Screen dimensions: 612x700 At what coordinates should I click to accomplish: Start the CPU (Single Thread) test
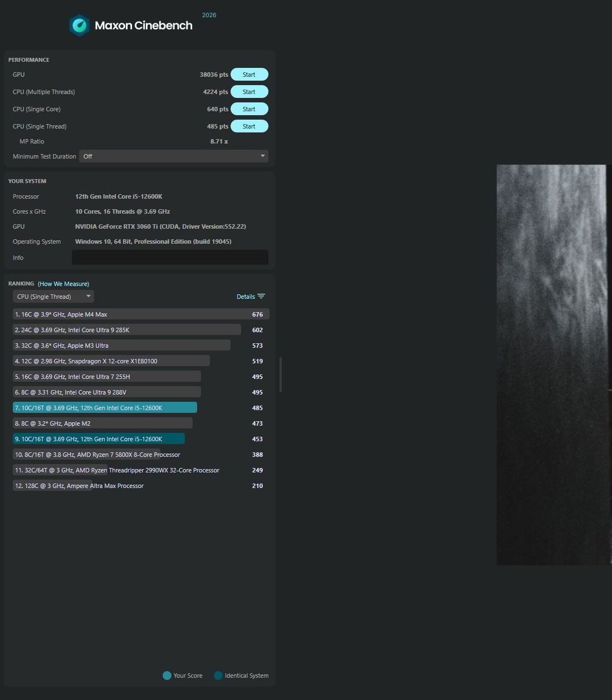[249, 126]
